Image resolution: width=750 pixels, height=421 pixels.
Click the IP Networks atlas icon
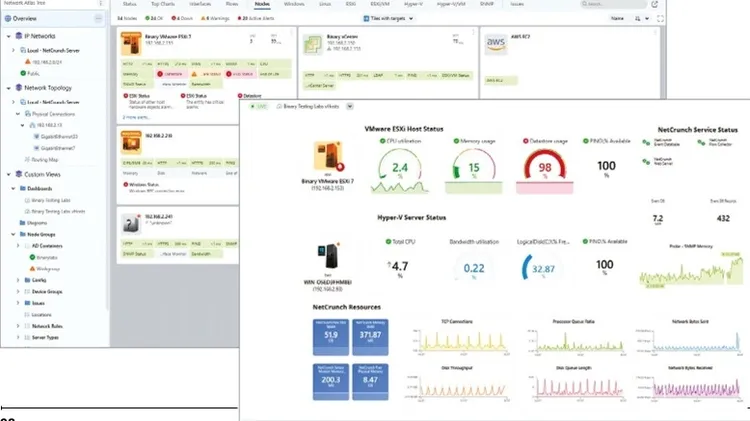[19, 36]
